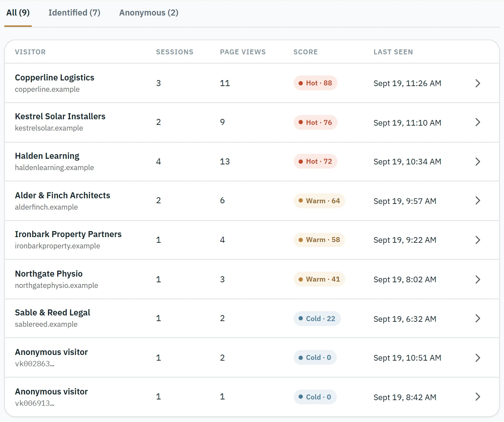Click the Hot · 76 score badge
The height and width of the screenshot is (422, 504).
[x=316, y=122]
